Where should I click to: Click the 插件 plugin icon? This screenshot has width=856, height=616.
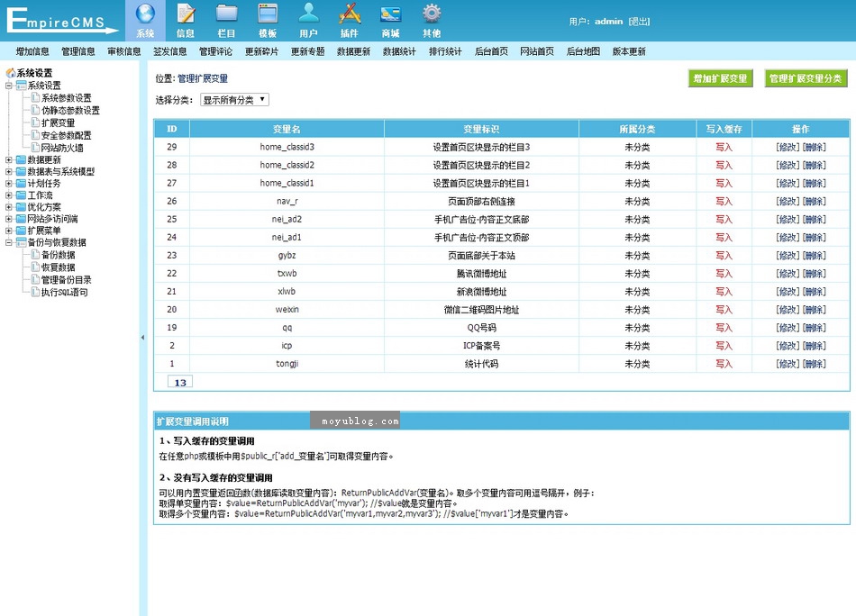pos(350,14)
